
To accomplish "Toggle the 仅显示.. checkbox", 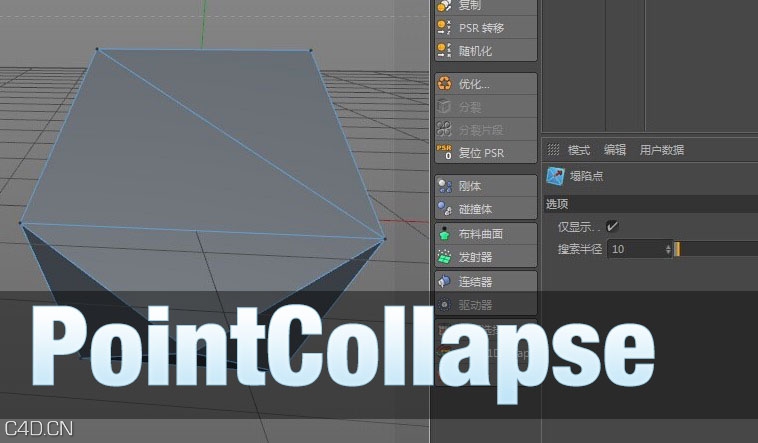I will tap(612, 226).
